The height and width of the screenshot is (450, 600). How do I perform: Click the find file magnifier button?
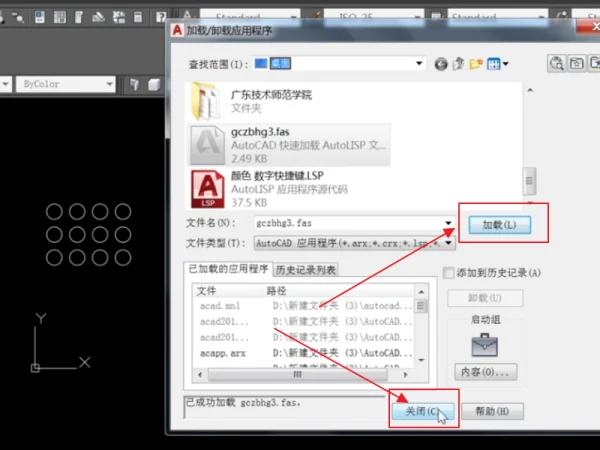pyautogui.click(x=557, y=63)
